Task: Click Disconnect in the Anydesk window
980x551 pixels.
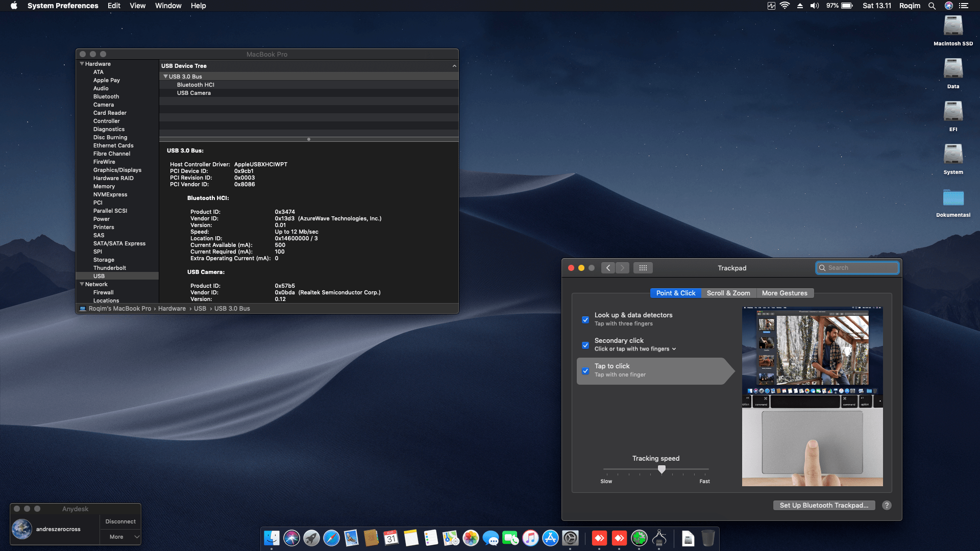Action: 120,521
